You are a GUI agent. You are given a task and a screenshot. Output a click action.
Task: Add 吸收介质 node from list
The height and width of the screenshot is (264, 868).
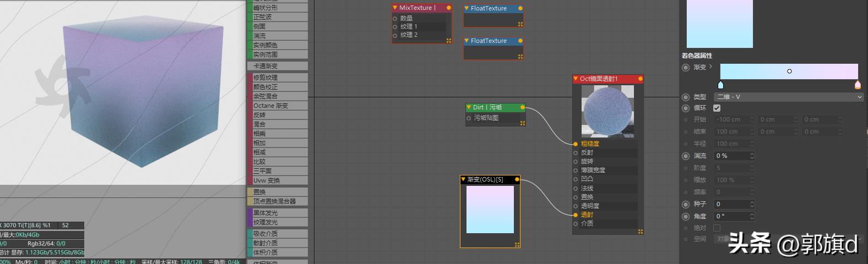pyautogui.click(x=278, y=234)
